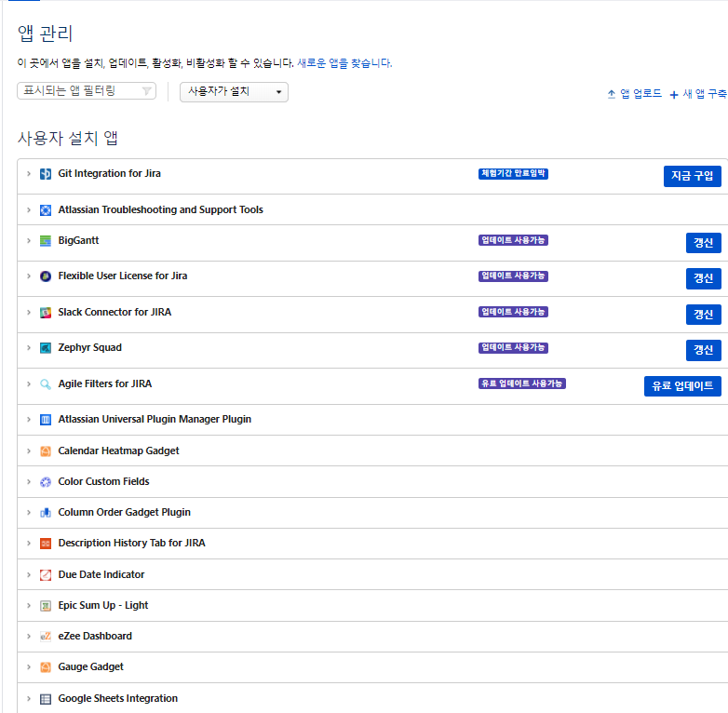
Task: Select the Epic Sum Up - Light name
Action: point(103,605)
